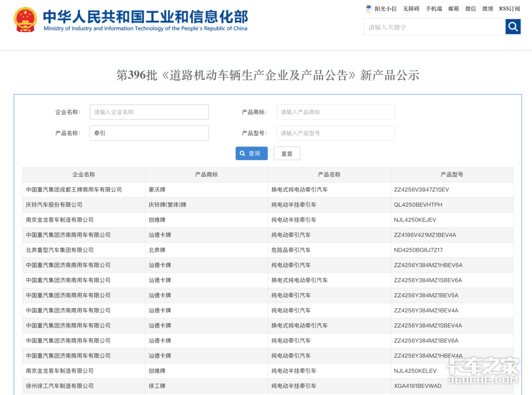Click the page heading 第396批 新产品公示
The height and width of the screenshot is (395, 532).
coord(268,75)
